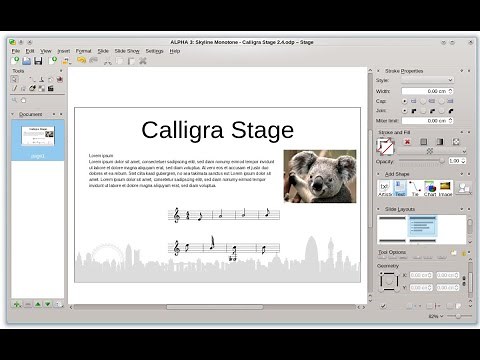This screenshot has width=480, height=360.
Task: Select second Cap radio button (round cap)
Action: [423, 101]
